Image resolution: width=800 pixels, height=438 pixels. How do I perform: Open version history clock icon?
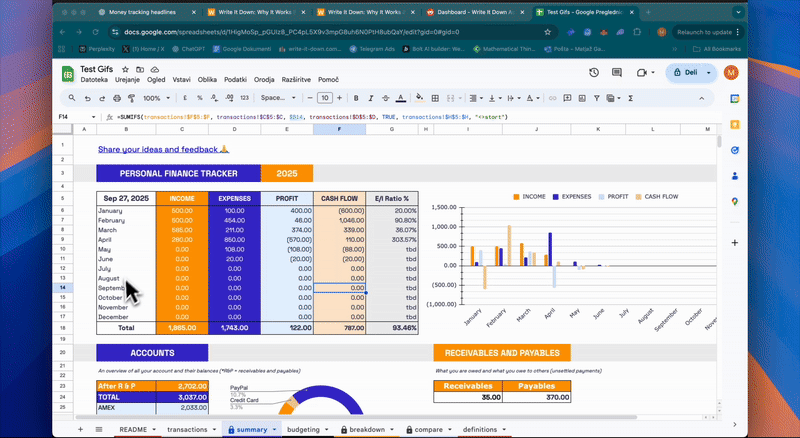pyautogui.click(x=594, y=73)
